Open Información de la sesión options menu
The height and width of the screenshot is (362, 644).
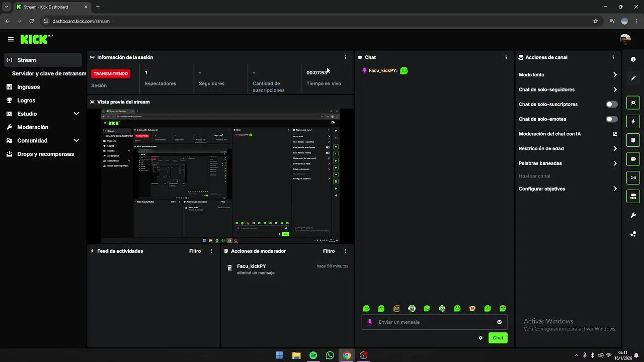pyautogui.click(x=345, y=57)
